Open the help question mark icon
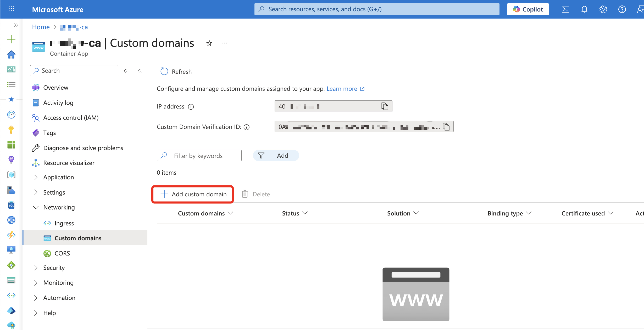Image resolution: width=644 pixels, height=330 pixels. 622,9
